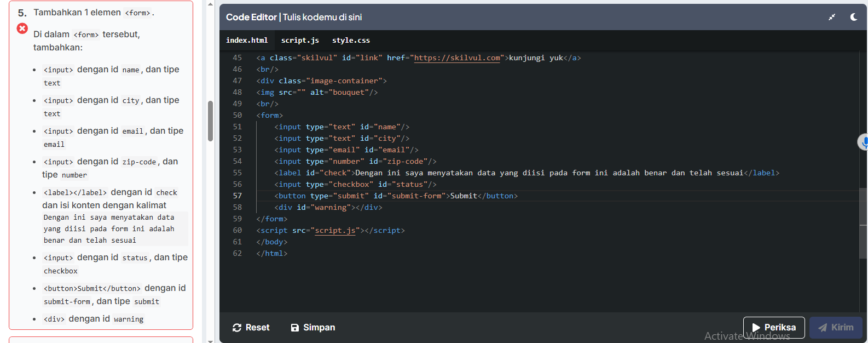Click the "city" id in the instructions list
Screen dimensions: 868x343
(x=131, y=100)
